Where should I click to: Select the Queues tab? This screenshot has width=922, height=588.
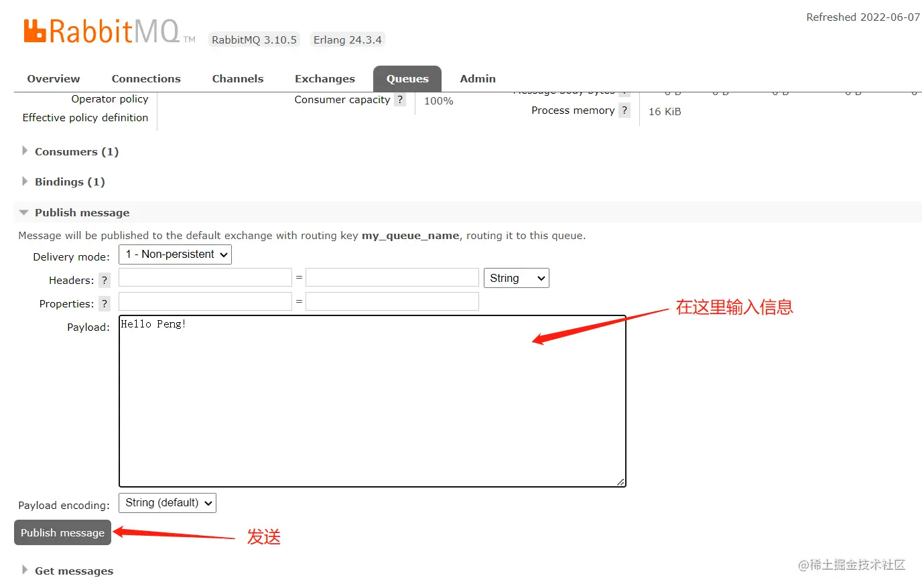407,79
